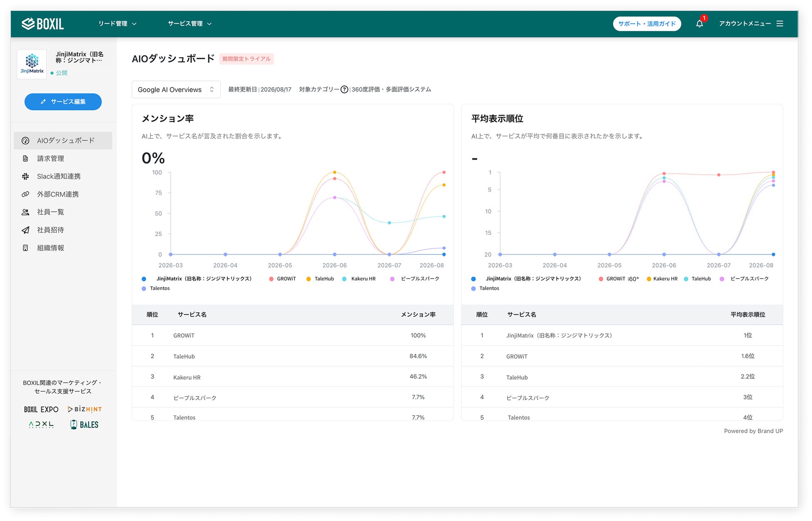Click the 組織情報 building icon
The width and height of the screenshot is (812, 521).
pos(25,248)
